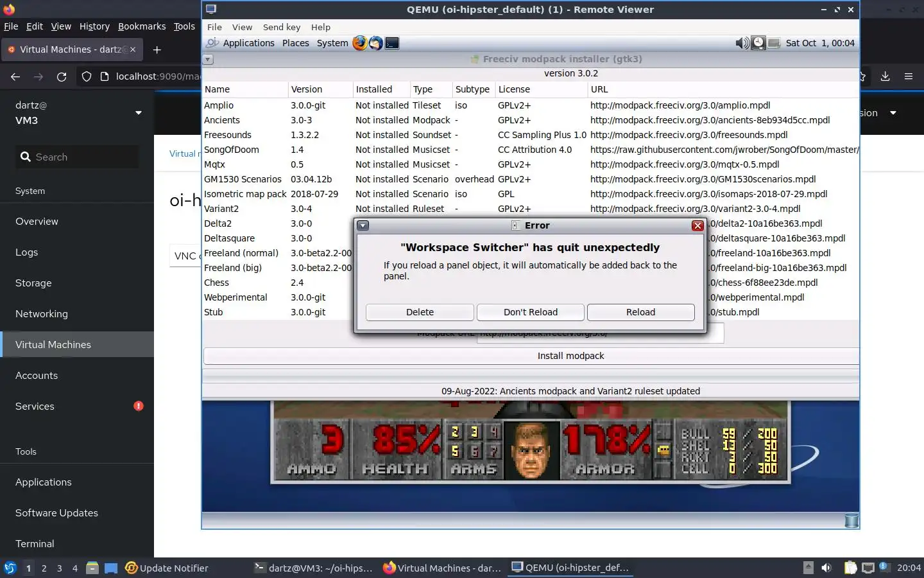Viewport: 924px width, 578px height.
Task: Open the Remote Viewer File menu
Action: coord(214,27)
